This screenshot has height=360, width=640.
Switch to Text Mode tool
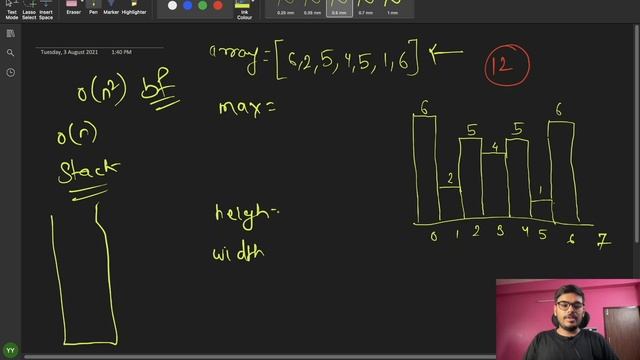(11, 10)
